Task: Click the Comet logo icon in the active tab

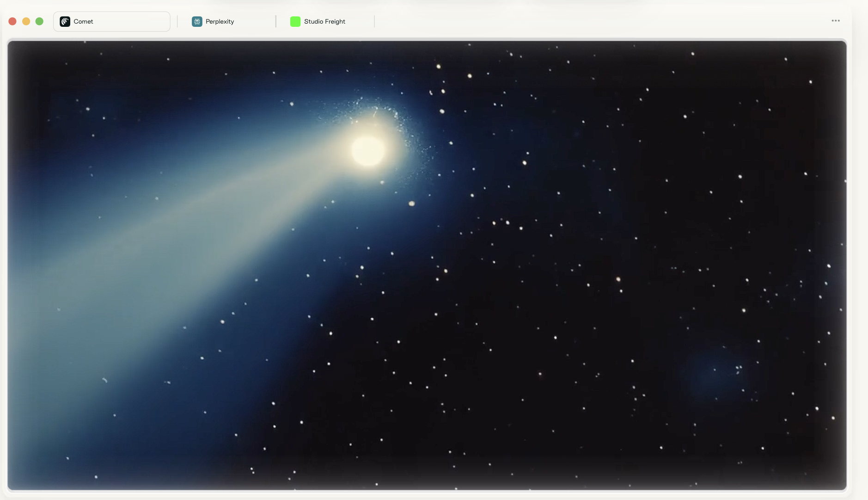Action: pyautogui.click(x=65, y=22)
